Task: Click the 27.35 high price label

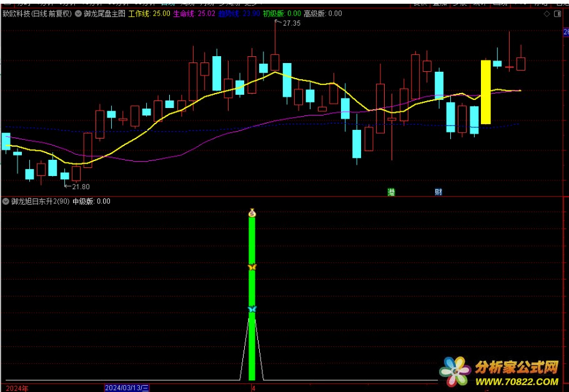Action: 292,23
